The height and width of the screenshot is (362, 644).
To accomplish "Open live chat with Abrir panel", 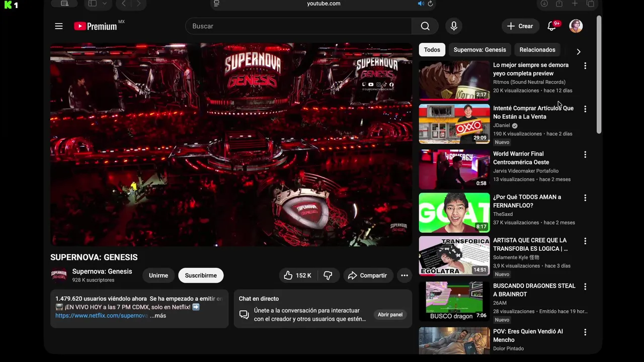I will coord(390,315).
